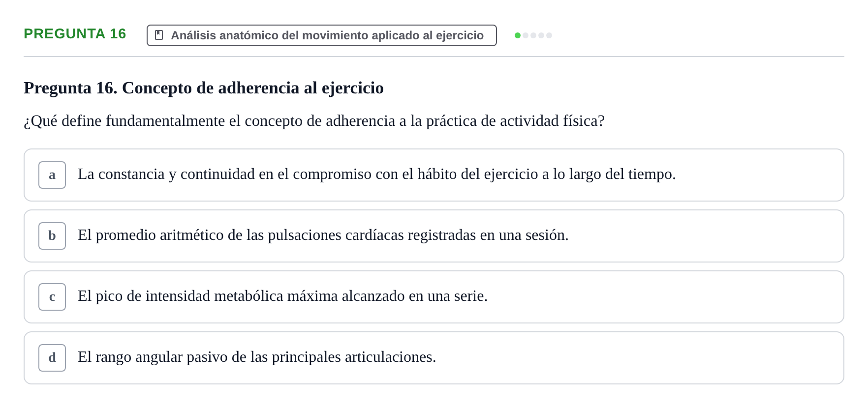Click the Concepto de adherencia heading
Screen dimensions: 868x409
click(204, 88)
